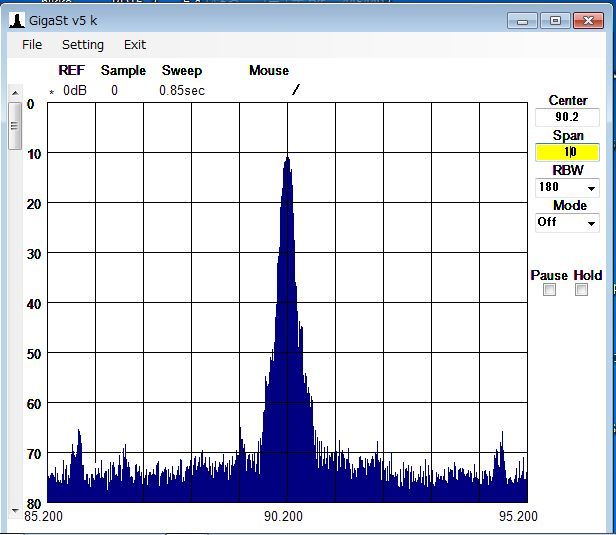Click the end frequency label 95.200

pyautogui.click(x=518, y=516)
